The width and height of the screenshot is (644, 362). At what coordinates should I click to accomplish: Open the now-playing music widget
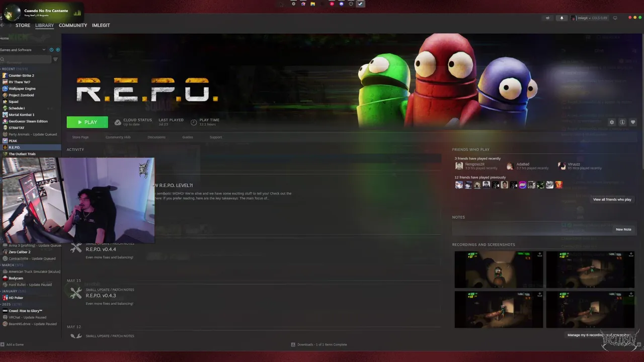click(x=42, y=12)
